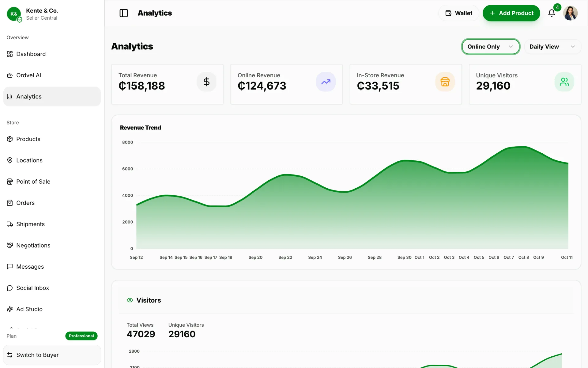Image resolution: width=588 pixels, height=368 pixels.
Task: Click the dollar icon in Total Revenue
Action: [206, 82]
